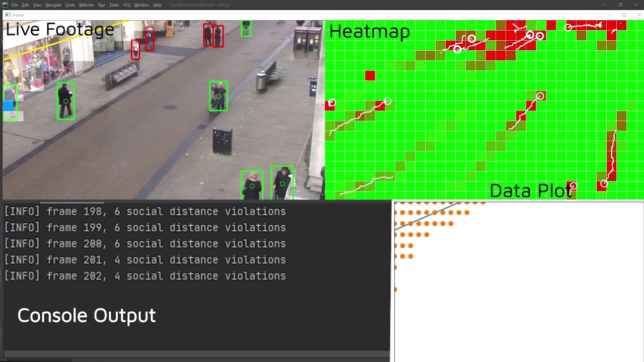Select the frame 200 console log line
Screen dimensions: 644x362
pos(145,244)
